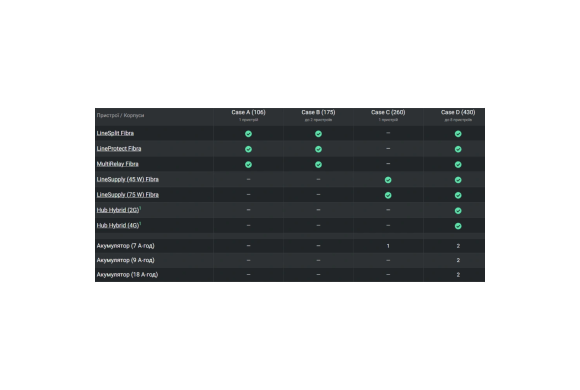The width and height of the screenshot is (580, 390).
Task: Click the Hub Hybrid (4G) checkmark under Case D
Action: tap(458, 226)
